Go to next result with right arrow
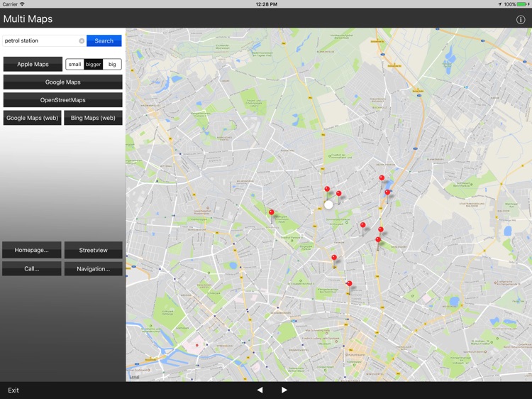This screenshot has width=532, height=399. click(x=284, y=390)
